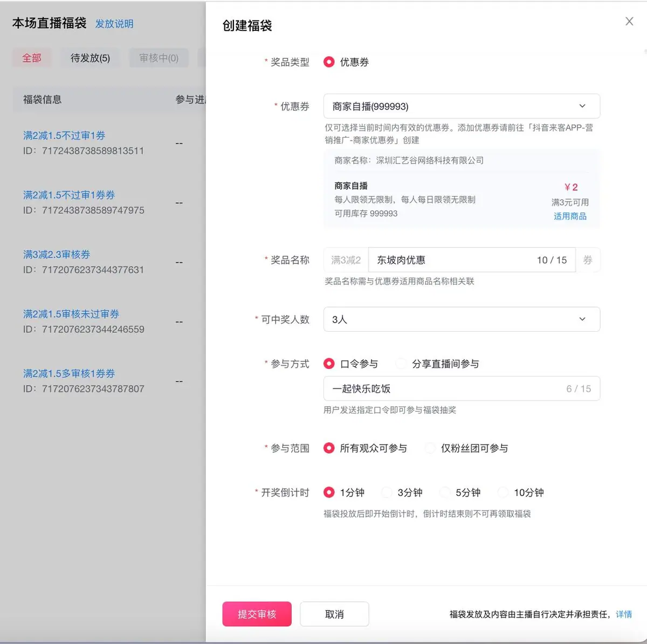Select 5分钟 countdown option

445,492
